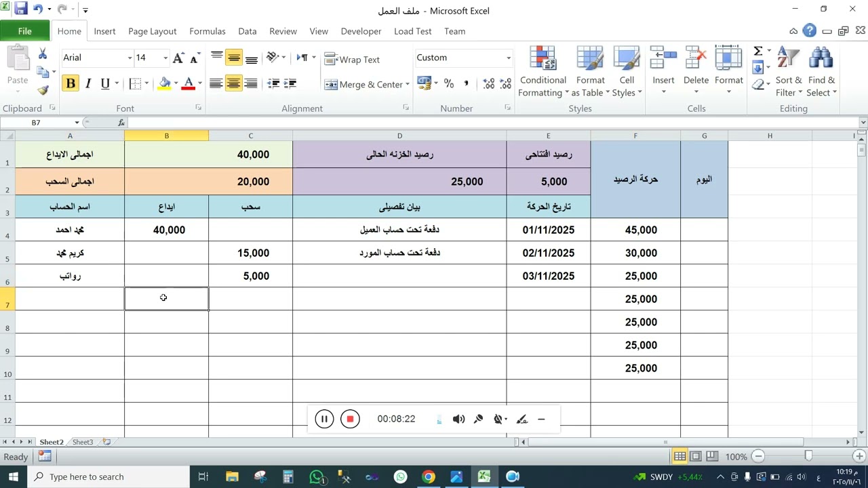Open the File tab

pyautogui.click(x=24, y=31)
